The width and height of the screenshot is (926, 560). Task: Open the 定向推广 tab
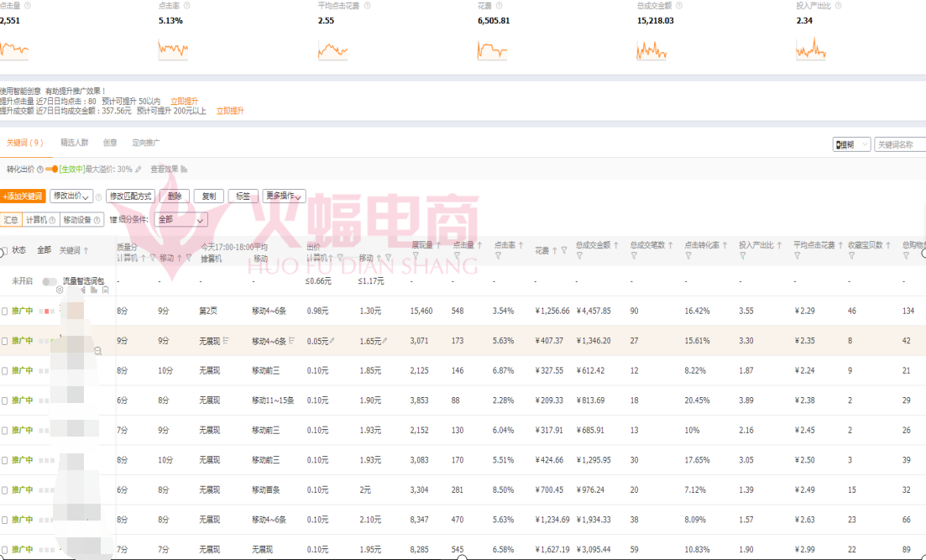click(x=146, y=143)
